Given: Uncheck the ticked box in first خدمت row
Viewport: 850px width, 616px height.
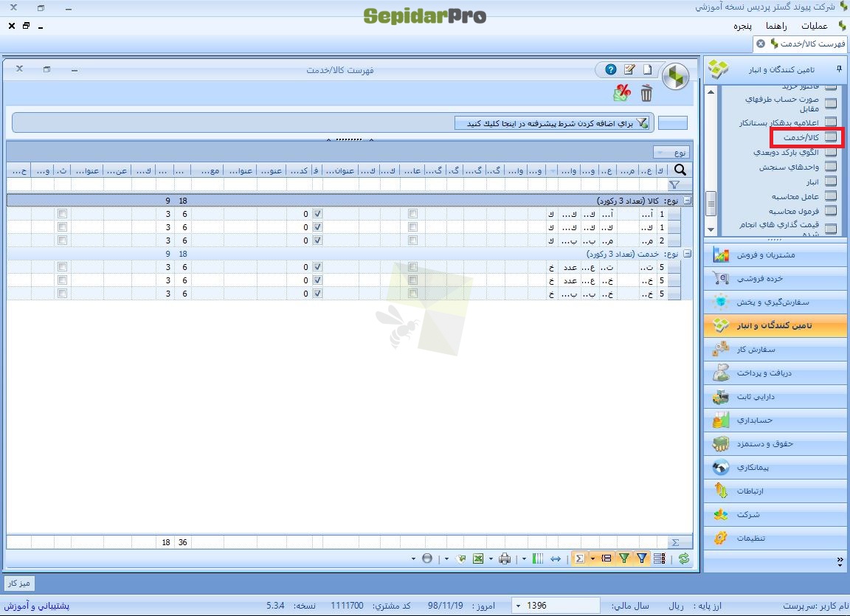Looking at the screenshot, I should [x=318, y=267].
